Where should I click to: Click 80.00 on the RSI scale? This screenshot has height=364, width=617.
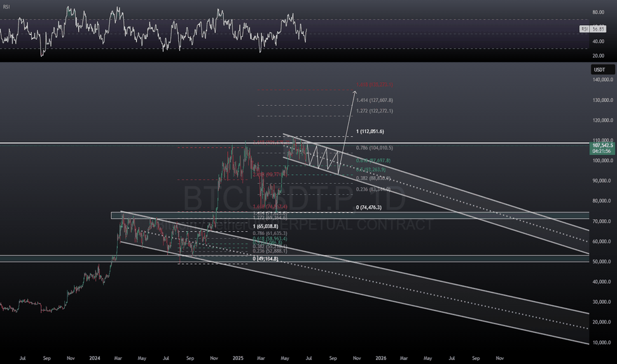point(598,12)
